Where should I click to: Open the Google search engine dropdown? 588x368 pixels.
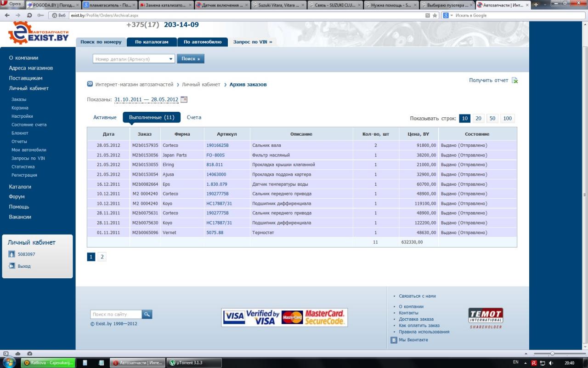(448, 15)
